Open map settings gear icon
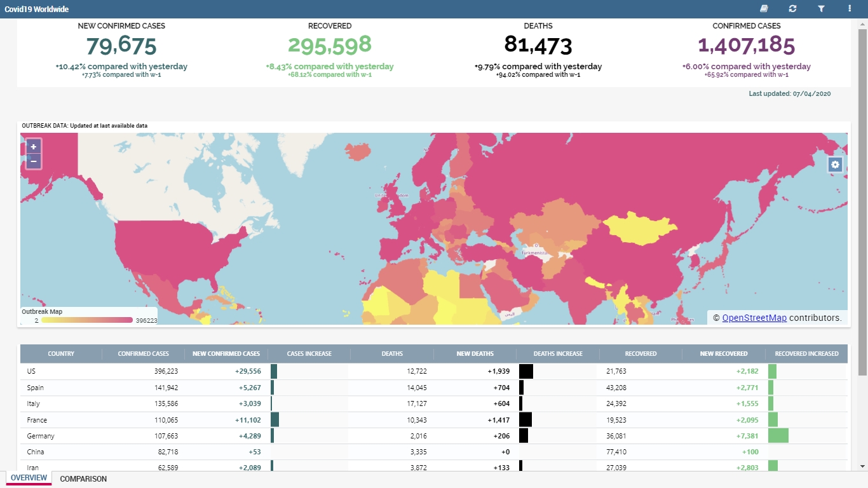This screenshot has width=868, height=488. (835, 165)
